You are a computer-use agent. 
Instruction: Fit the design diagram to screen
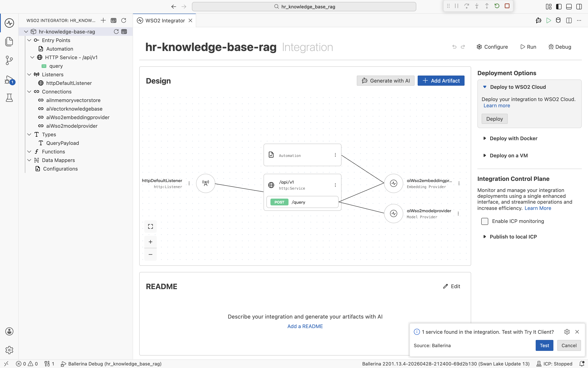coord(150,227)
